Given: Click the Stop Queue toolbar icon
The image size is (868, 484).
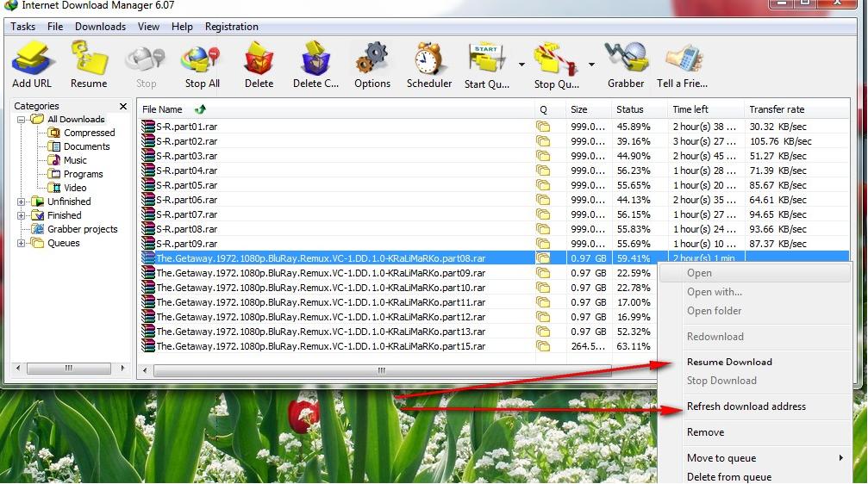Looking at the screenshot, I should coord(555,59).
